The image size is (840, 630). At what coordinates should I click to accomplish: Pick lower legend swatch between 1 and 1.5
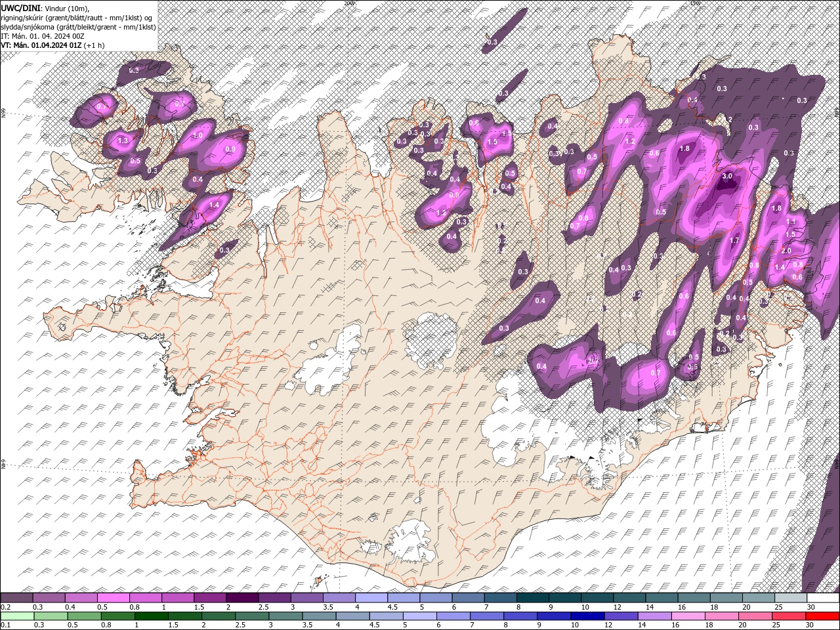[x=152, y=616]
